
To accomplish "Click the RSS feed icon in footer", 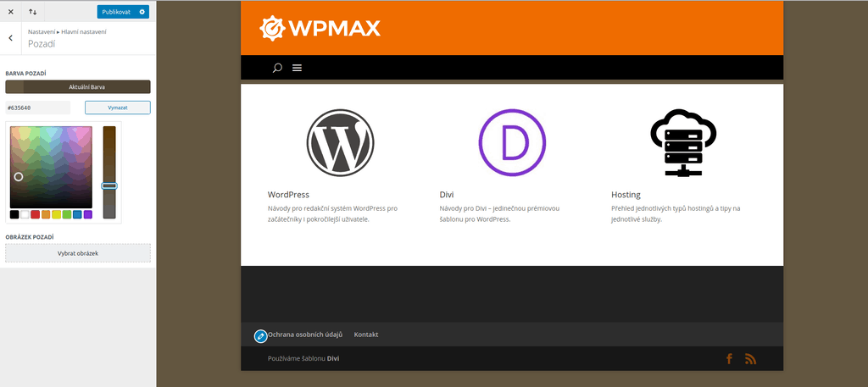I will pos(751,359).
